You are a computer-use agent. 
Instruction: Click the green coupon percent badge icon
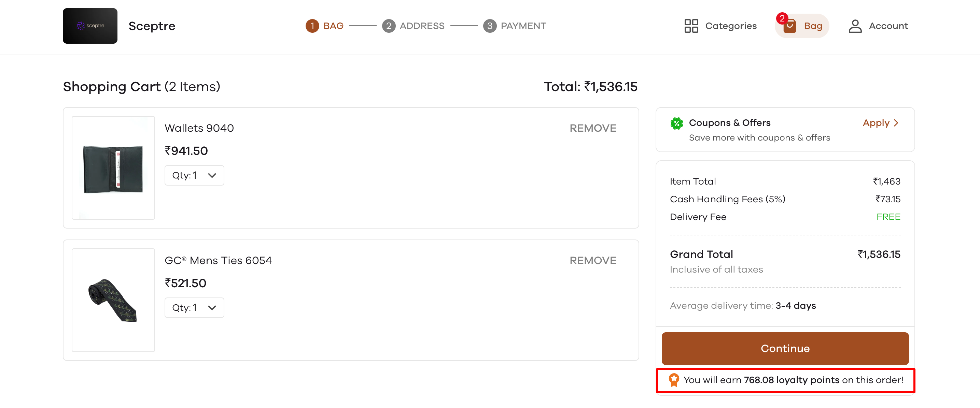pos(676,123)
